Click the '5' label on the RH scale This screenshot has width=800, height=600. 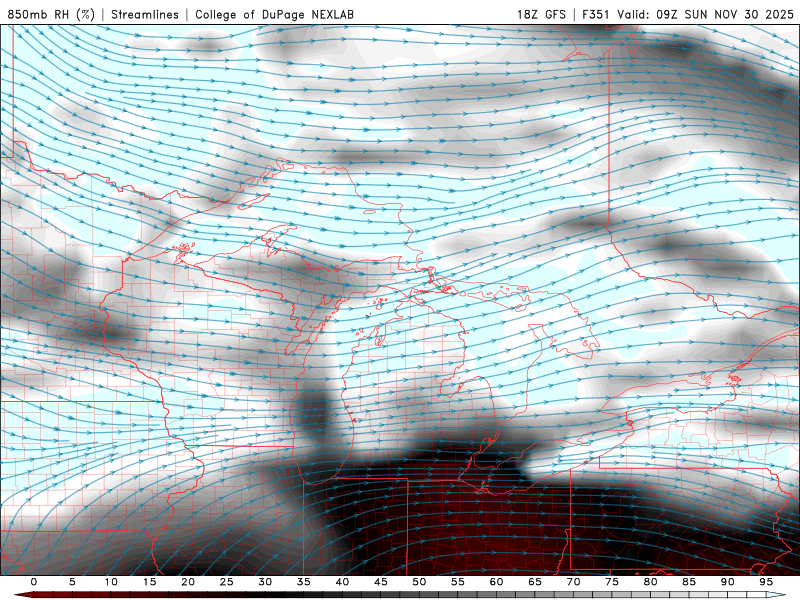coord(72,582)
